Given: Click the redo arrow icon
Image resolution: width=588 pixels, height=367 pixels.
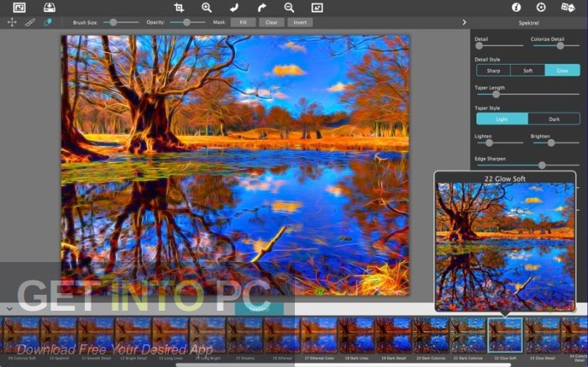Looking at the screenshot, I should pyautogui.click(x=262, y=8).
